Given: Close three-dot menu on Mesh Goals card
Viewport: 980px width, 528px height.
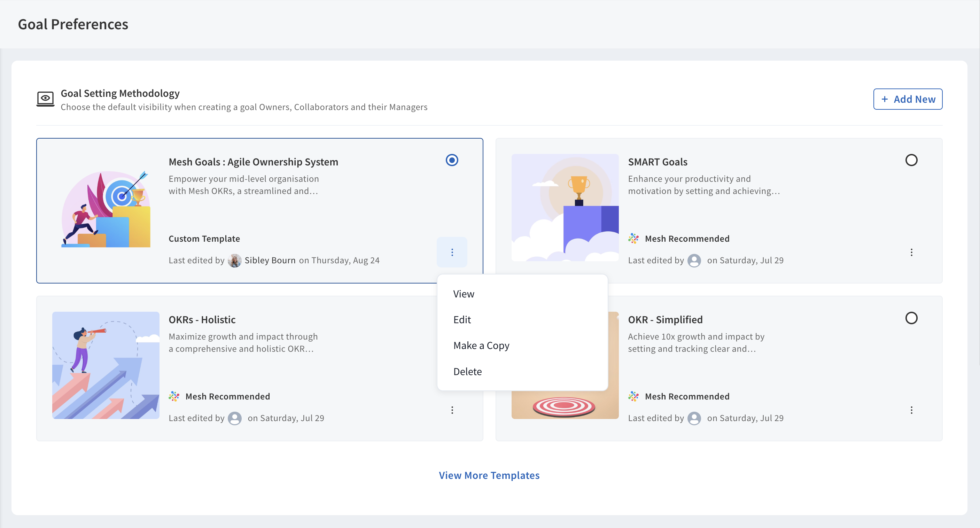Looking at the screenshot, I should pos(452,252).
